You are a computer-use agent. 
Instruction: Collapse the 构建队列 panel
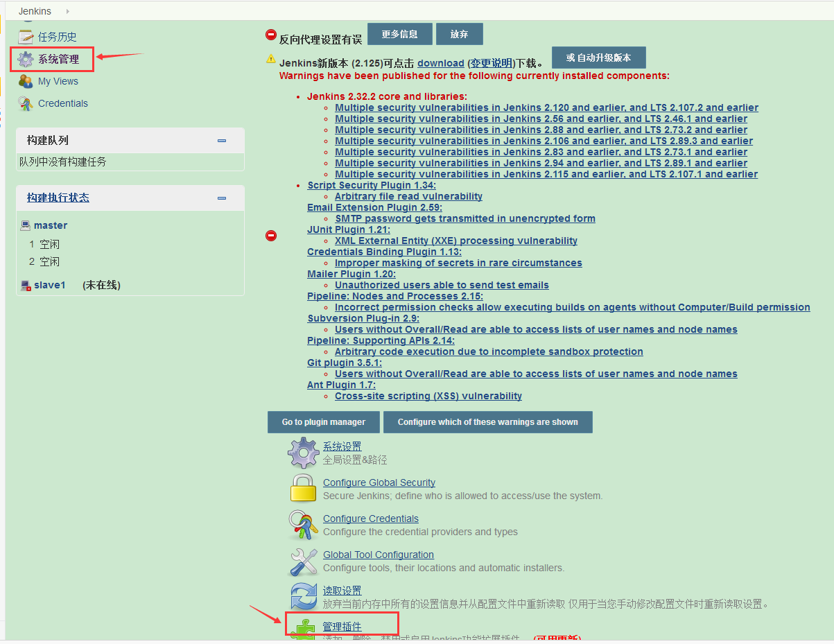(222, 141)
